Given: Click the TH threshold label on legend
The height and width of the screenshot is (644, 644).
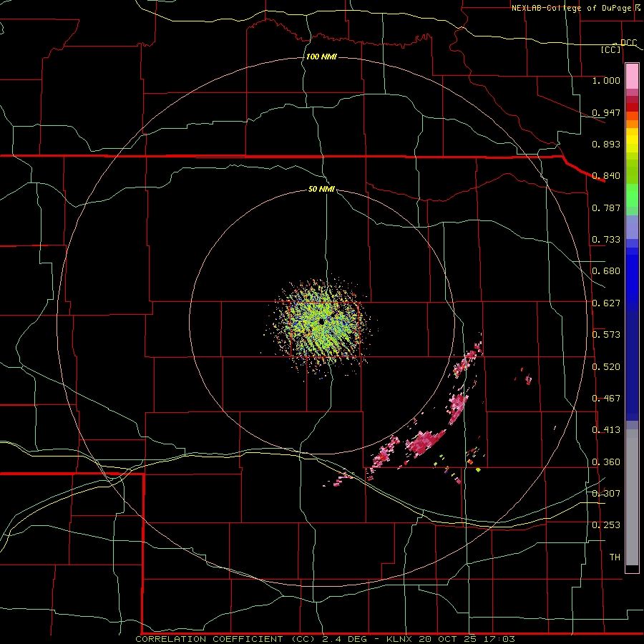Looking at the screenshot, I should pyautogui.click(x=615, y=557).
